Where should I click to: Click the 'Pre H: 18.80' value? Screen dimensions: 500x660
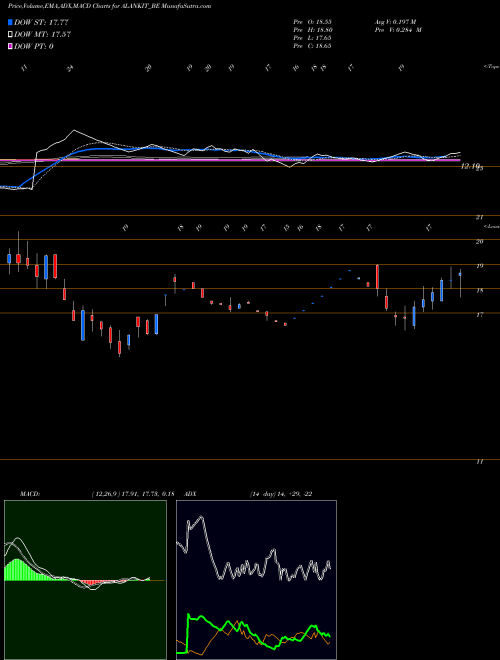312,30
